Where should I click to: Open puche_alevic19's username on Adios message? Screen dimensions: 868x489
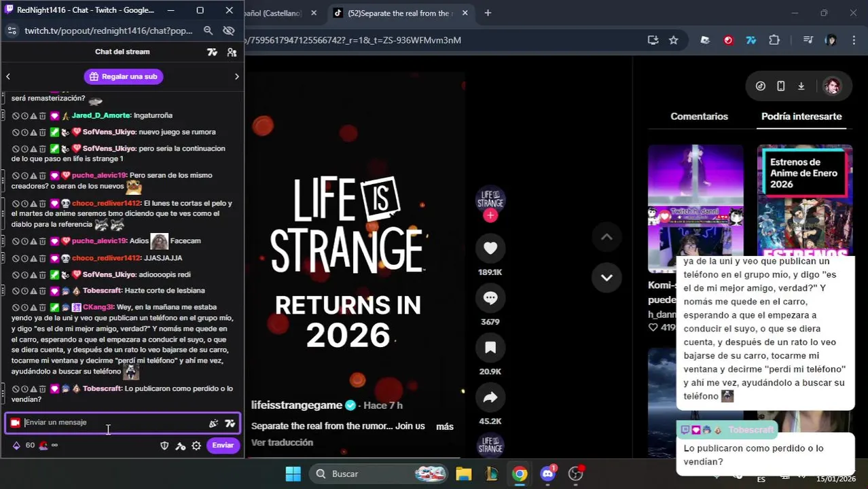(99, 241)
